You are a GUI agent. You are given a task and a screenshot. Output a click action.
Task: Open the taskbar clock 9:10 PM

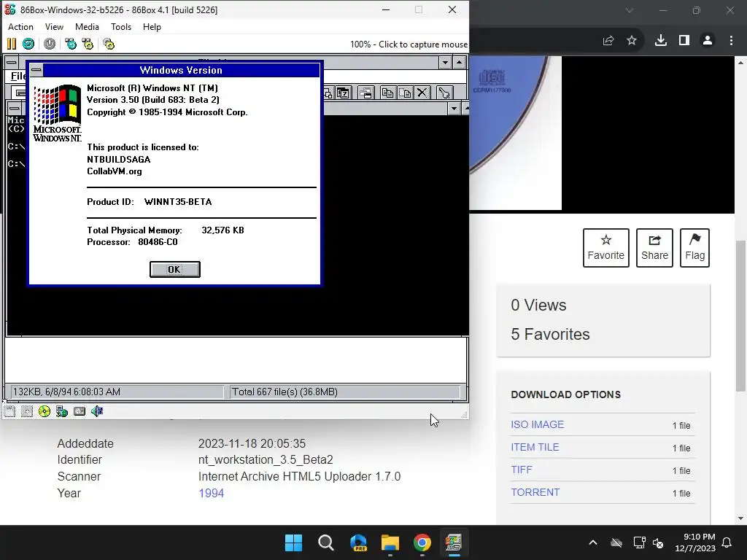coord(695,542)
